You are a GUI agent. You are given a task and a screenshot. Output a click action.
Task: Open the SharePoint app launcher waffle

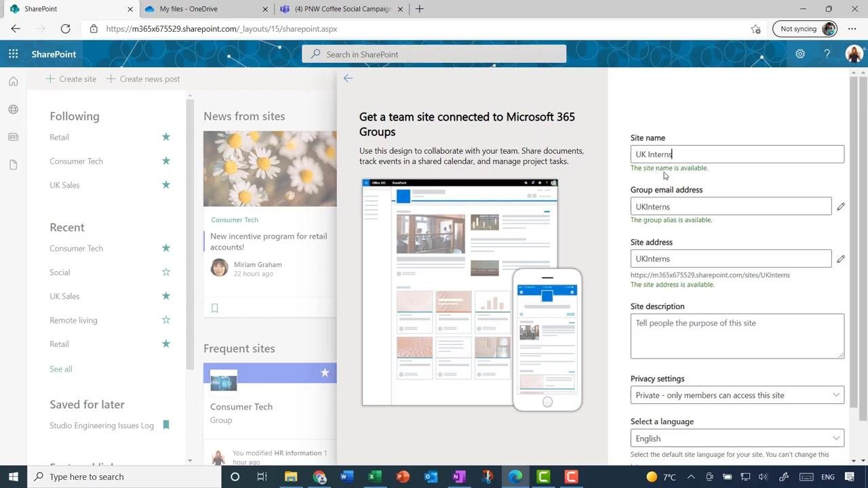pyautogui.click(x=14, y=54)
